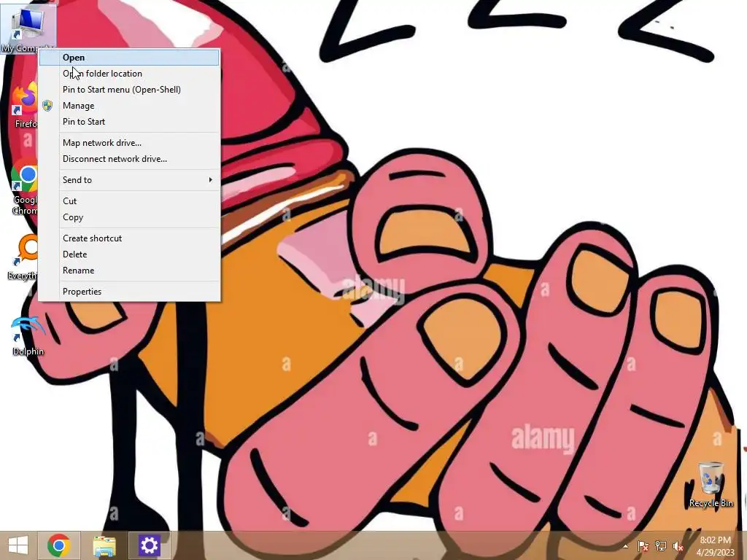The width and height of the screenshot is (747, 560).
Task: Open the Action Center flag icon
Action: point(643,546)
